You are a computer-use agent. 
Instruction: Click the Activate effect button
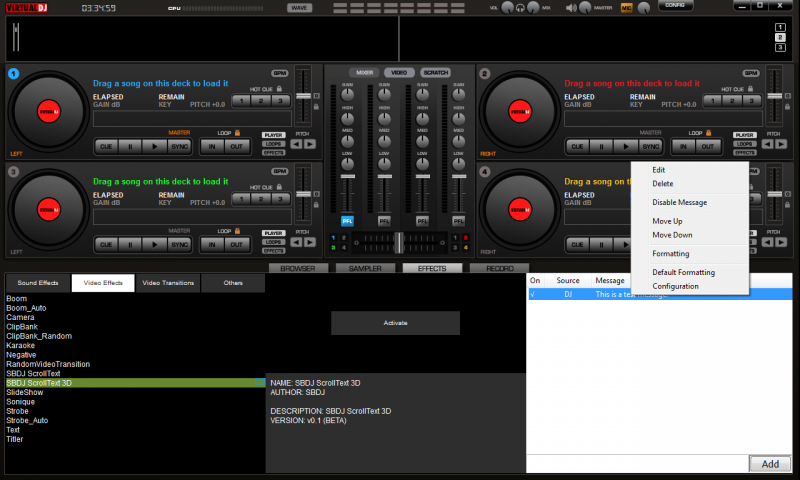395,323
